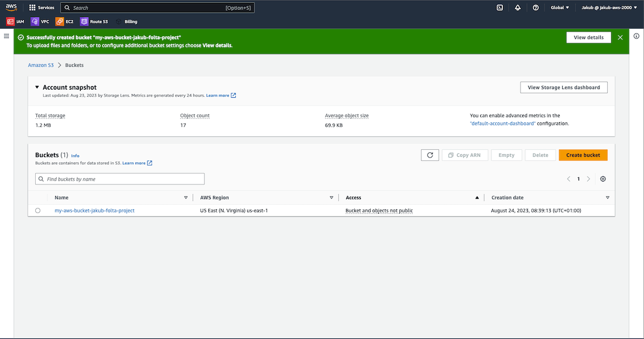Dismiss the green success banner
This screenshot has width=644, height=339.
click(x=620, y=37)
